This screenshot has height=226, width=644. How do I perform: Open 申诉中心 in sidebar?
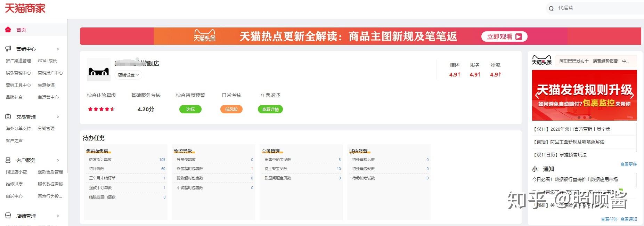[14, 196]
